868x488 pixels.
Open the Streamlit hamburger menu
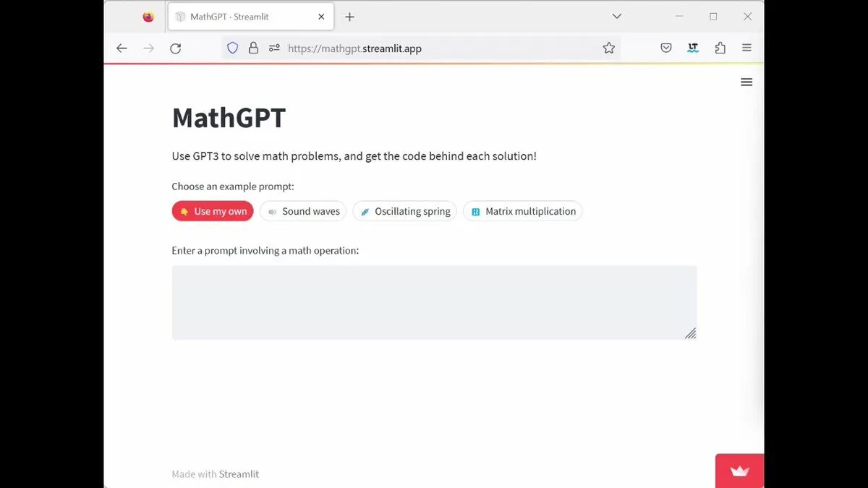coord(746,82)
